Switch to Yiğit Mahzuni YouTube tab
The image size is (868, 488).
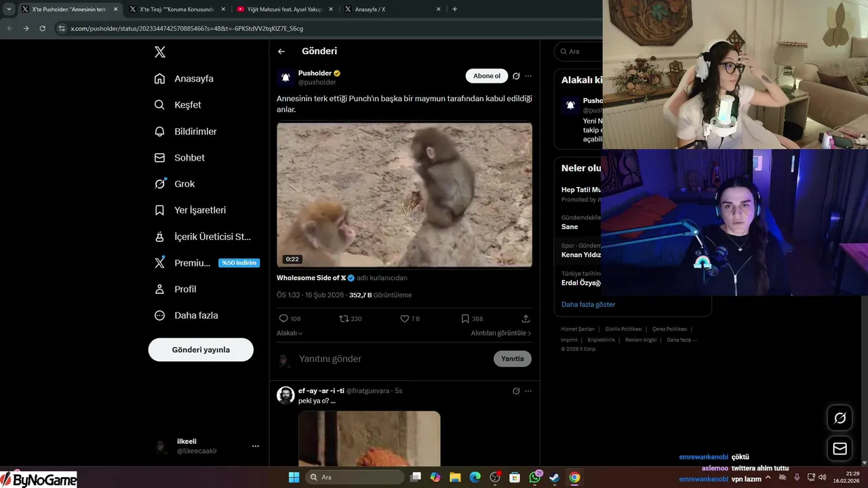pos(285,9)
